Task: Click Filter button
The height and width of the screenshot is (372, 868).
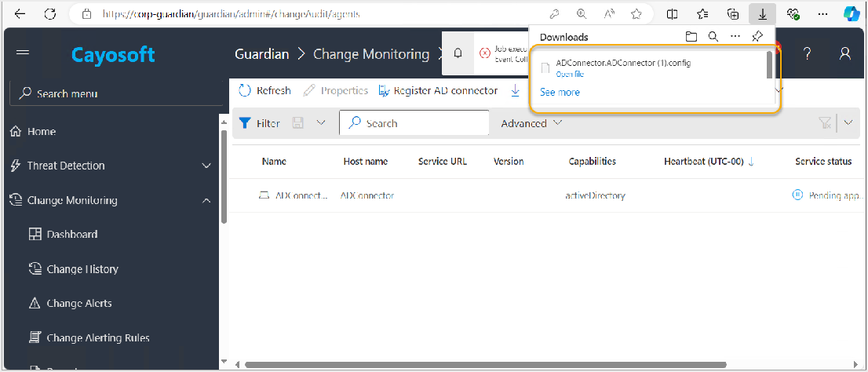Action: point(260,123)
